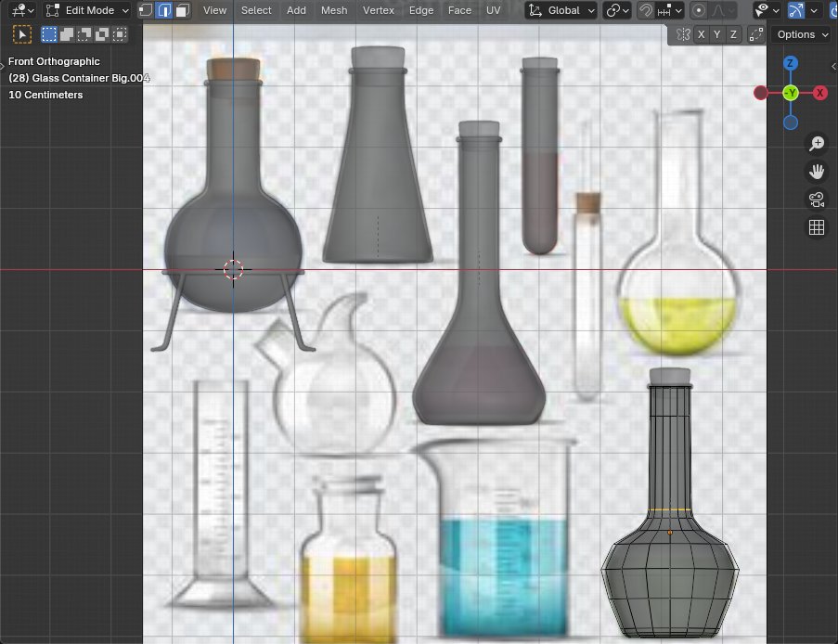The height and width of the screenshot is (644, 838).
Task: Click the grid icon below the camera icon
Action: pyautogui.click(x=816, y=225)
